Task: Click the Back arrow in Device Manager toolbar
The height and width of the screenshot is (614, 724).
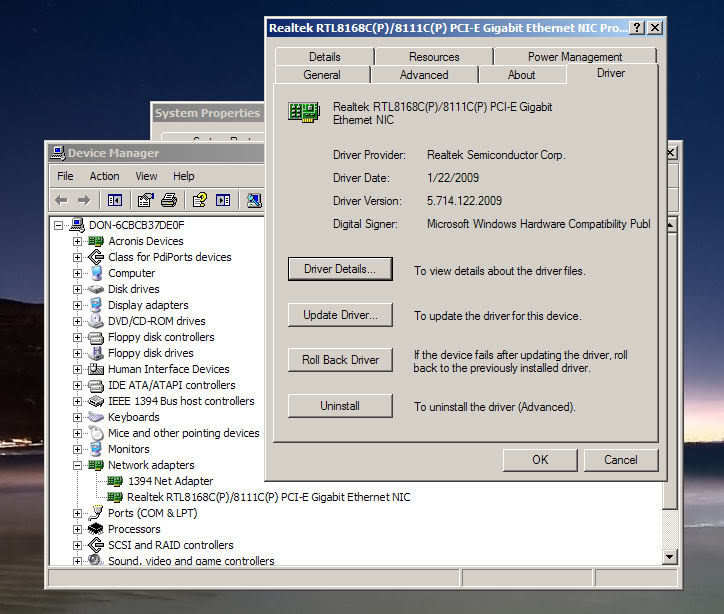Action: click(61, 200)
